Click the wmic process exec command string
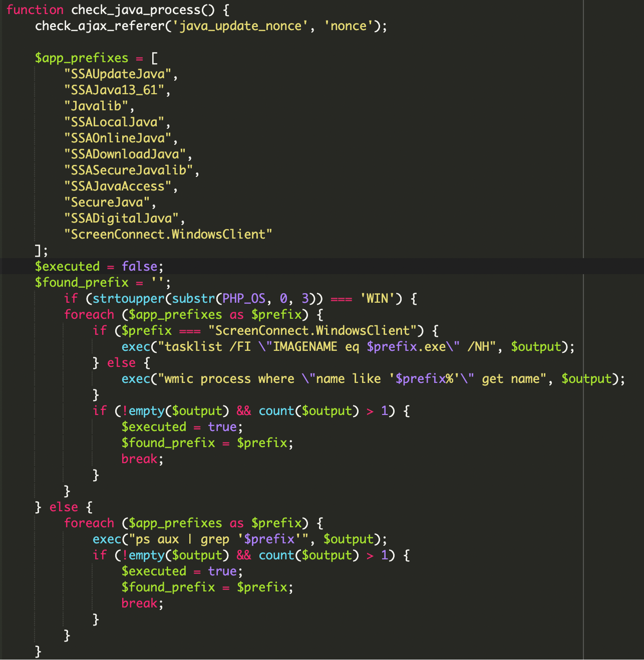 tap(352, 379)
